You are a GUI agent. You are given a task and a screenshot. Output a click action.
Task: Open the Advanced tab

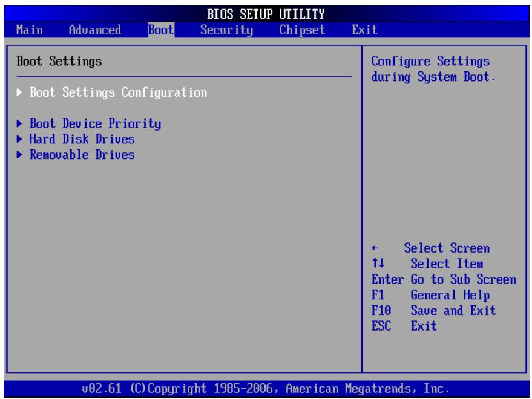[94, 30]
